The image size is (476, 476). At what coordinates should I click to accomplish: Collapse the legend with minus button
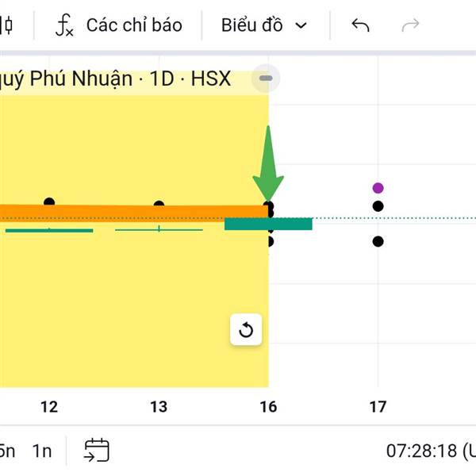tap(266, 79)
